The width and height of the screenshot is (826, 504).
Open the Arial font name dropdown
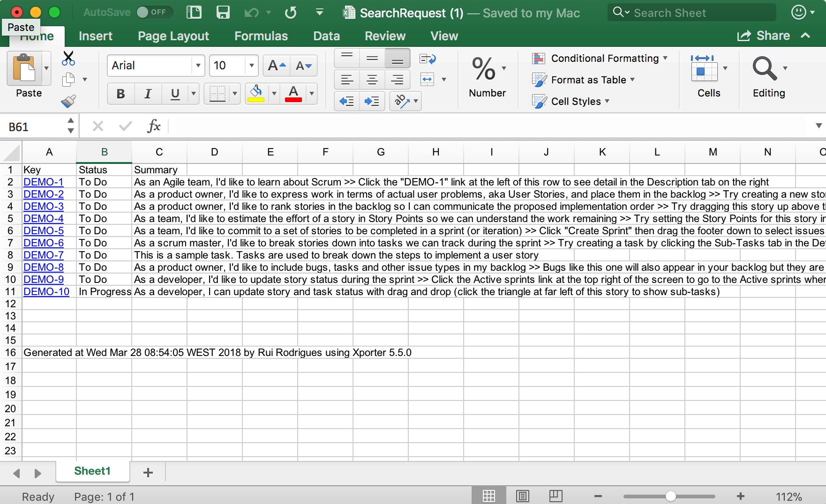(198, 66)
